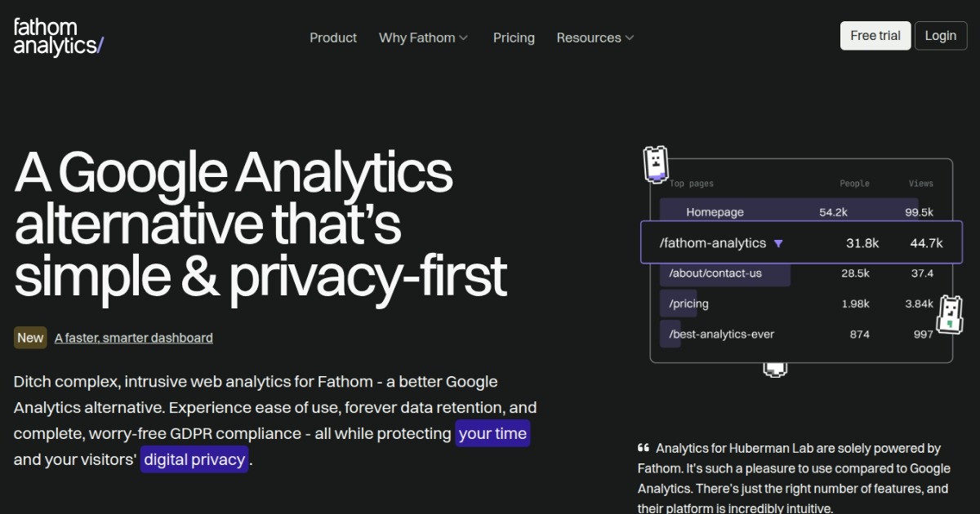980x514 pixels.
Task: Open the Resources dropdown menu
Action: pos(595,38)
